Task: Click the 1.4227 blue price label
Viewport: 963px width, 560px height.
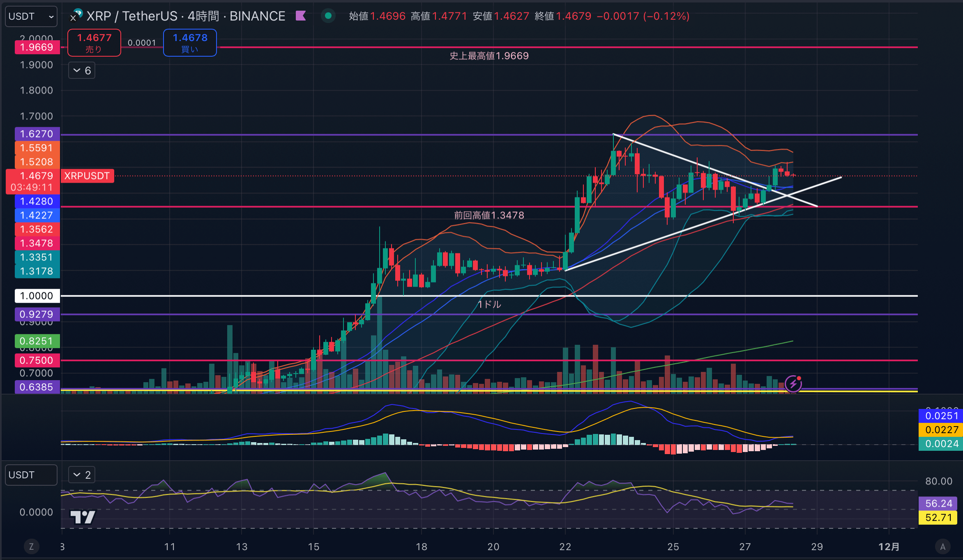Action: click(37, 215)
